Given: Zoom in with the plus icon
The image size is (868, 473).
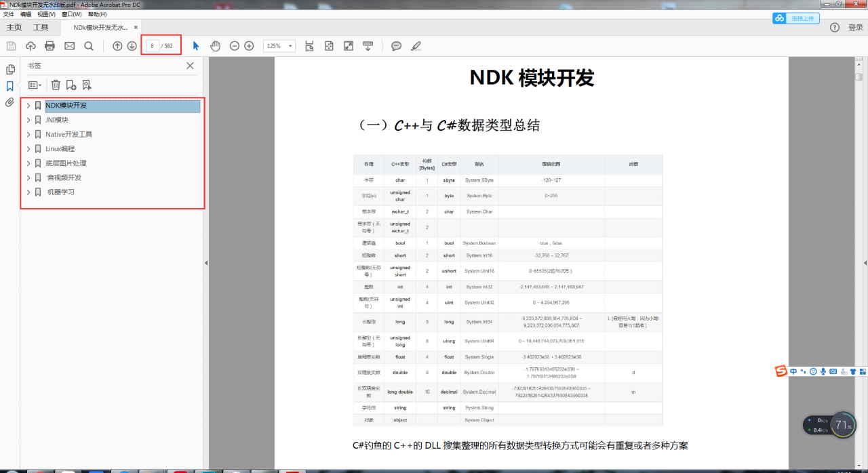Looking at the screenshot, I should click(249, 46).
